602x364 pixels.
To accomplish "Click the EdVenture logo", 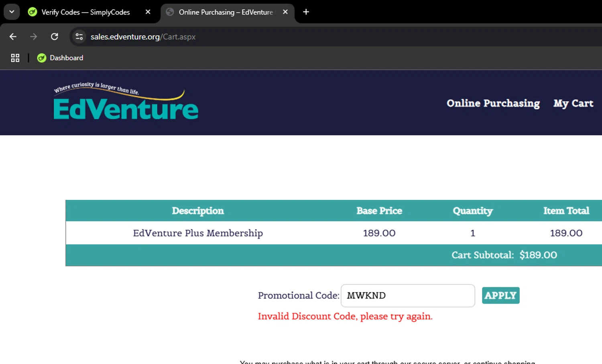I will coord(126,101).
